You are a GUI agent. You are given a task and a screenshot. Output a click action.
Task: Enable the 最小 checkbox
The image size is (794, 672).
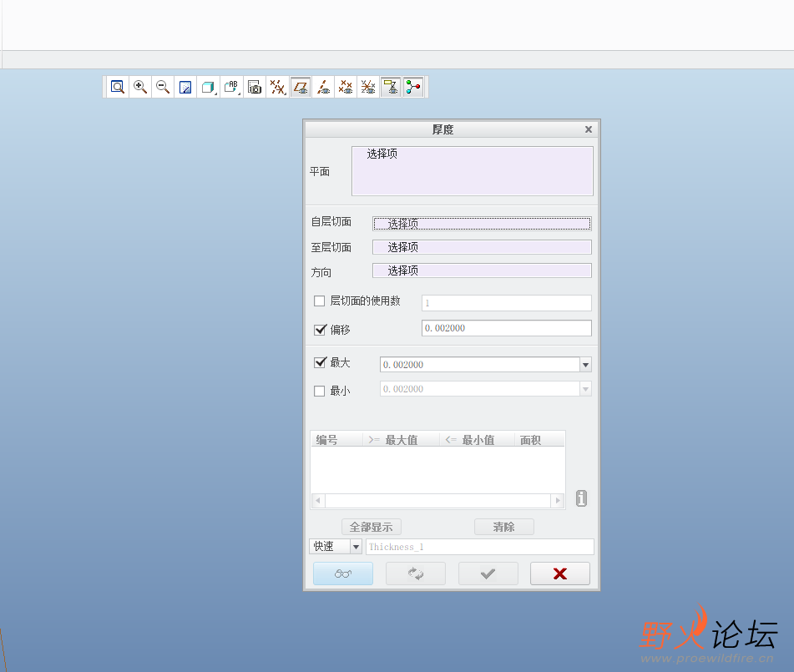pyautogui.click(x=320, y=391)
